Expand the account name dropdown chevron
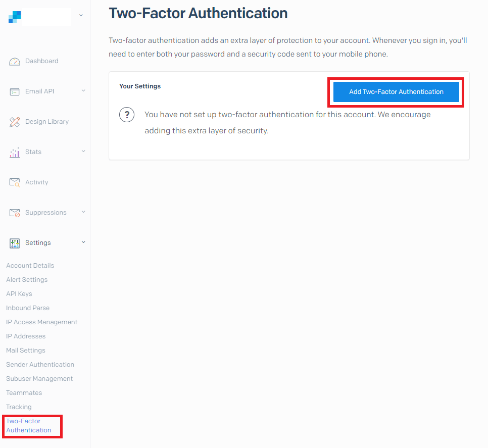This screenshot has height=448, width=488. pyautogui.click(x=81, y=15)
